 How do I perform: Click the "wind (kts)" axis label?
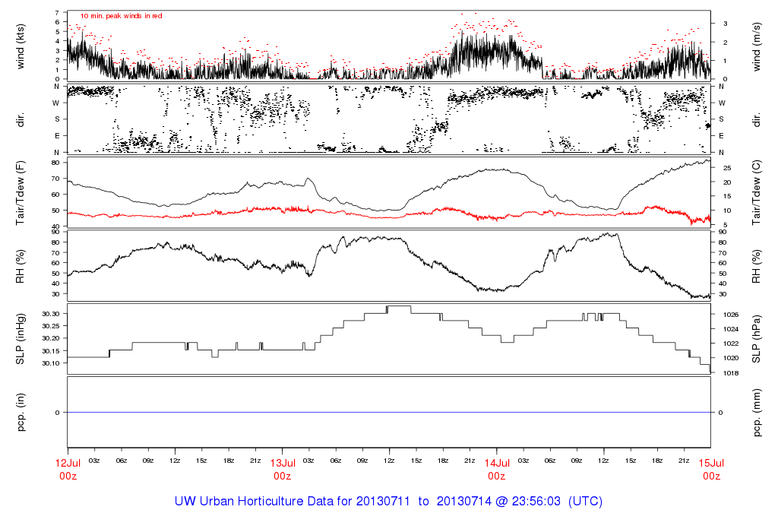[21, 46]
